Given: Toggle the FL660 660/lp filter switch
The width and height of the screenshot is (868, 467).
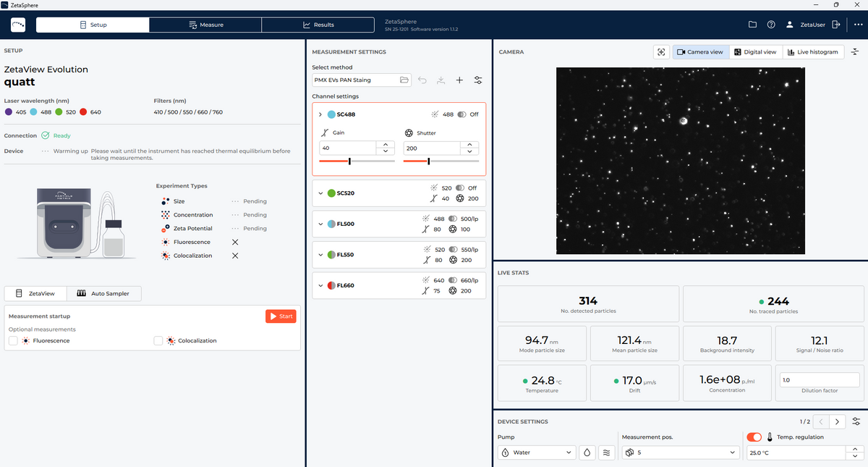Looking at the screenshot, I should click(454, 280).
